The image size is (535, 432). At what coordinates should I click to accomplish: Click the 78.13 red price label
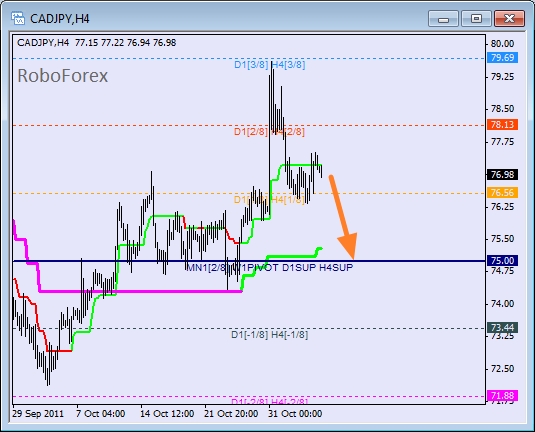point(502,125)
